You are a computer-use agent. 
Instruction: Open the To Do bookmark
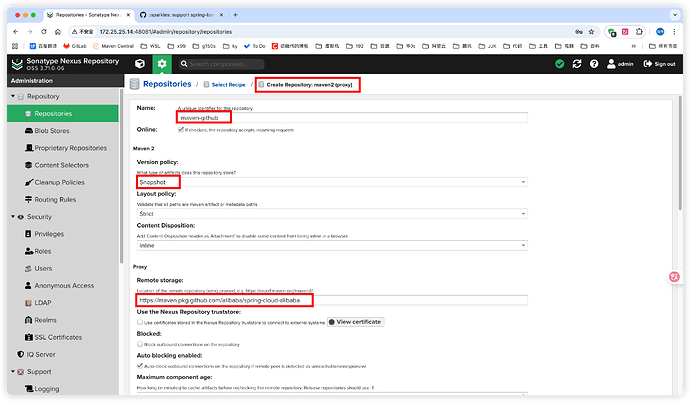[x=254, y=46]
